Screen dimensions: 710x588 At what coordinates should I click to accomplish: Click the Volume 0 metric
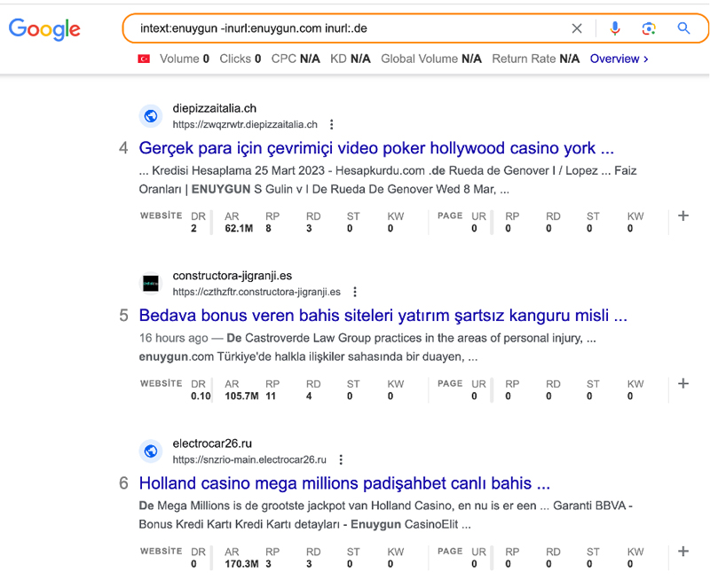click(x=185, y=59)
